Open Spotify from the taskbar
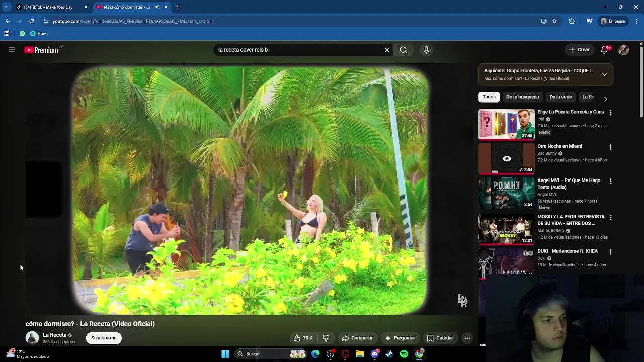This screenshot has width=644, height=362. [404, 354]
